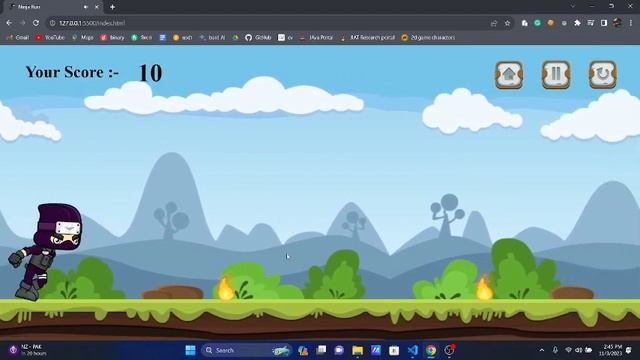
Task: Open the Java Portal bookmark
Action: 316,38
